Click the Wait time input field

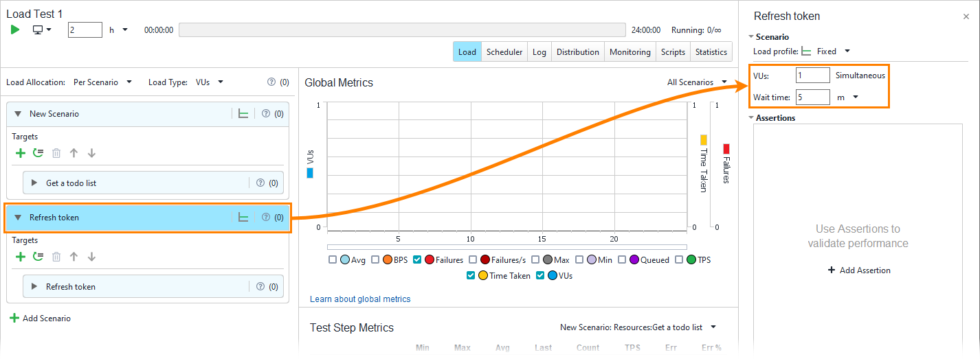tap(812, 97)
